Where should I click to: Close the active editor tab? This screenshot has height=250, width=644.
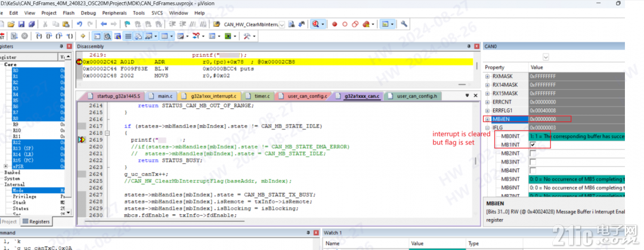pyautogui.click(x=476, y=96)
